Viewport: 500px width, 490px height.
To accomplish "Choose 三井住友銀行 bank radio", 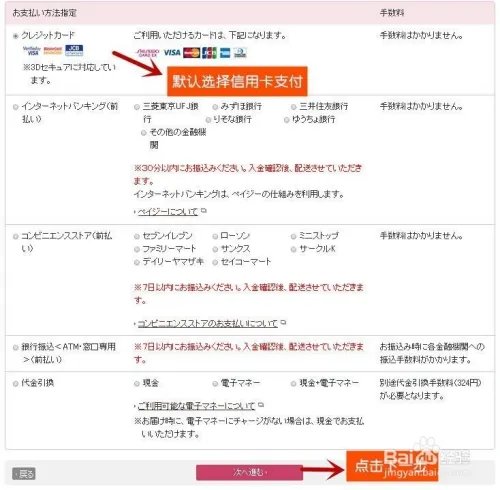I will [294, 107].
